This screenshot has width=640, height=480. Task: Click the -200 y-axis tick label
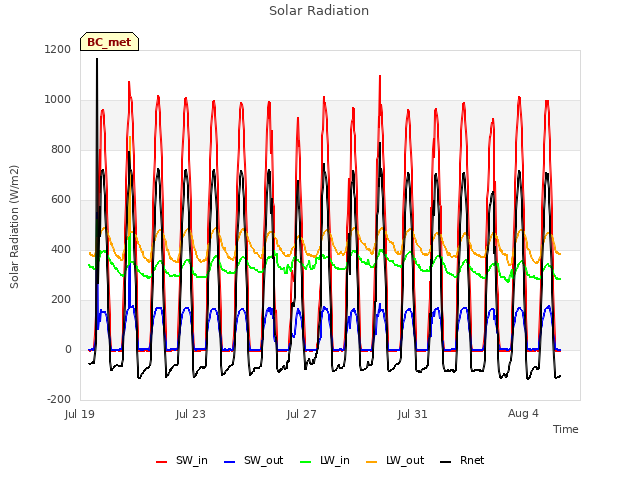pyautogui.click(x=59, y=399)
